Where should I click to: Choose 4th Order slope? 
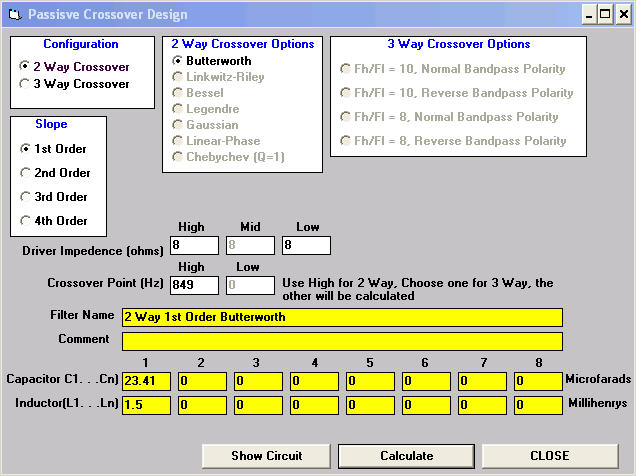point(54,221)
